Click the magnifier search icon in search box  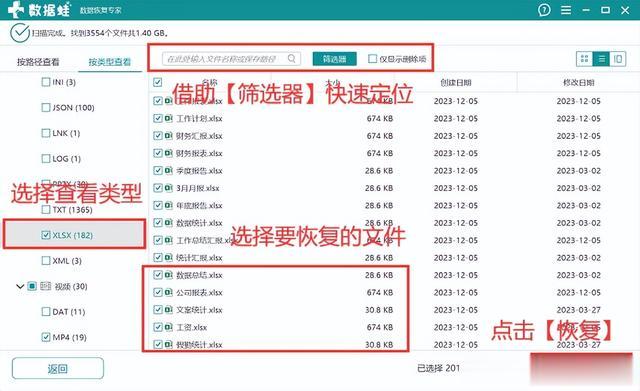(291, 59)
